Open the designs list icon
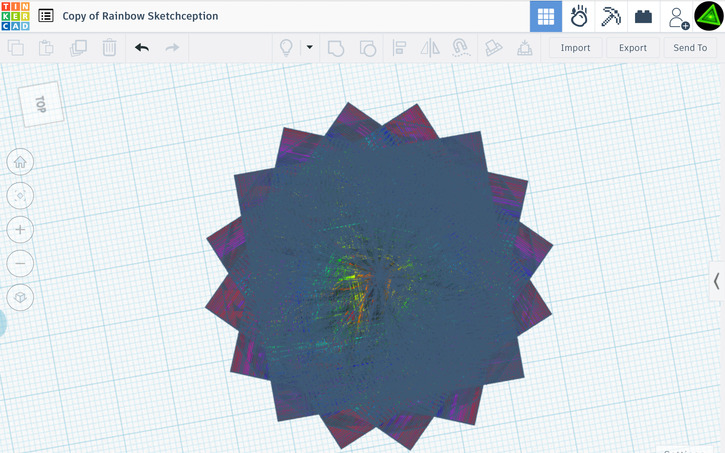Viewport: 725px width, 453px height. tap(46, 16)
